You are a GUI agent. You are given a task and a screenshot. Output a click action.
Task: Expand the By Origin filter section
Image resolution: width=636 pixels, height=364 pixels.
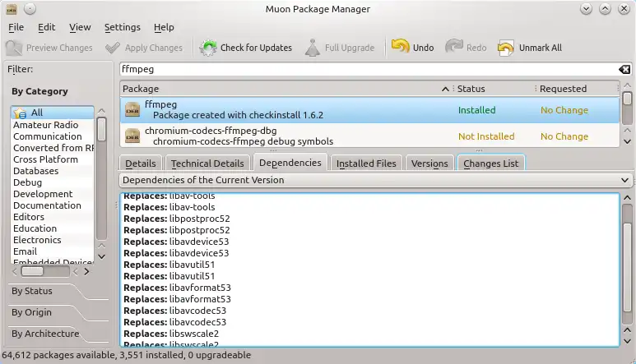coord(31,312)
